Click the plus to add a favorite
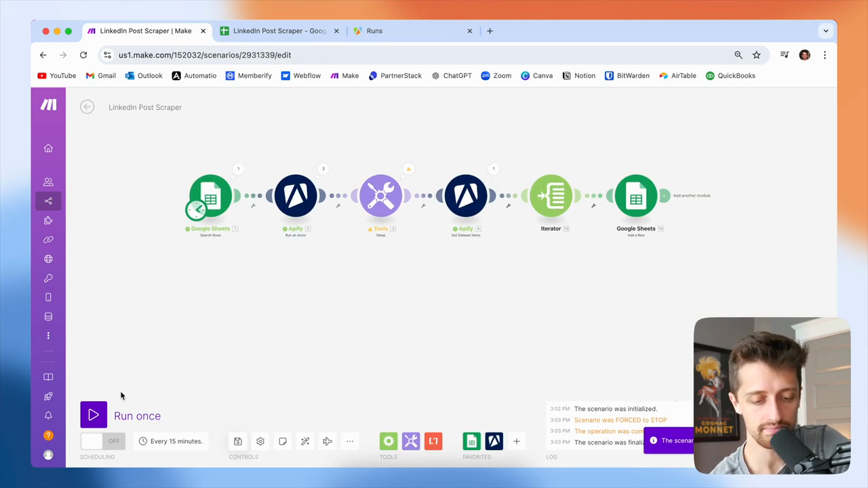This screenshot has height=488, width=868. (x=516, y=441)
